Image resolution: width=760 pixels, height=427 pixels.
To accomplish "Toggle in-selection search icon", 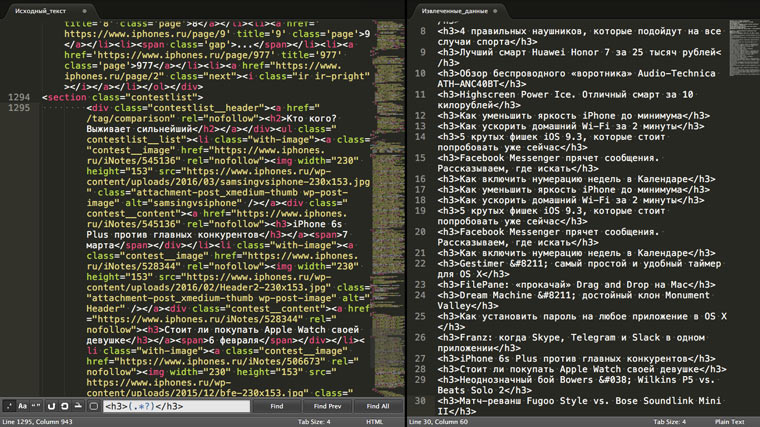I will pyautogui.click(x=65, y=406).
